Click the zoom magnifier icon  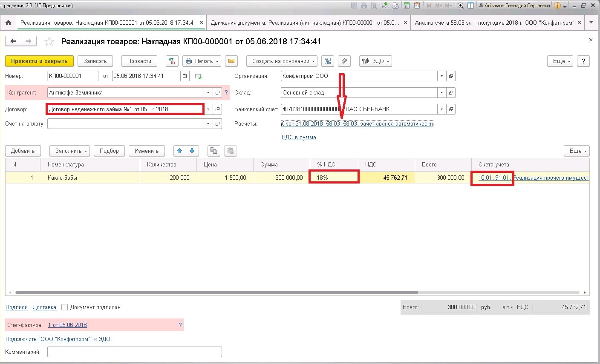tap(461, 6)
